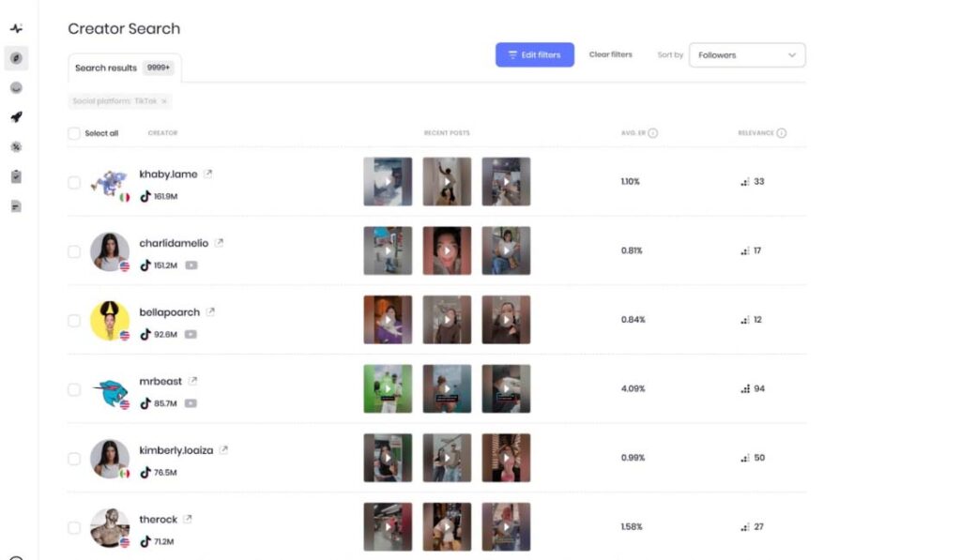Play bellapoarch's first recent post
The image size is (961, 560).
(x=388, y=320)
